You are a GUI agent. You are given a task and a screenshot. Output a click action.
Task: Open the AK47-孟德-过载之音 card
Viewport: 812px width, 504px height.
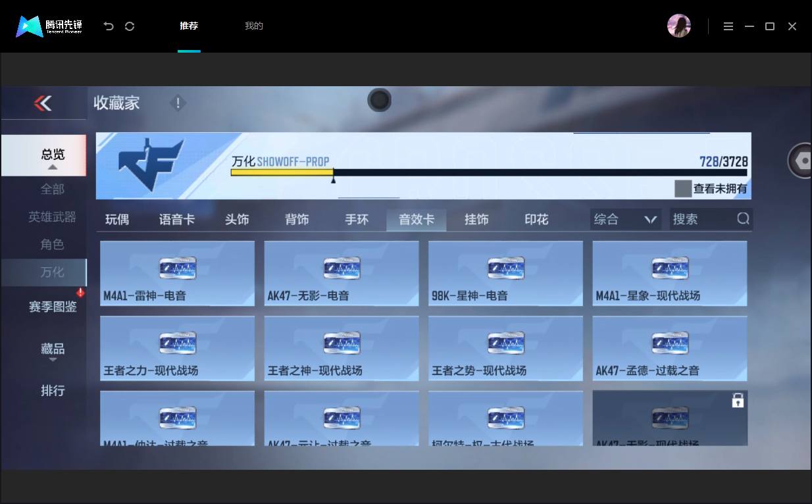[670, 348]
